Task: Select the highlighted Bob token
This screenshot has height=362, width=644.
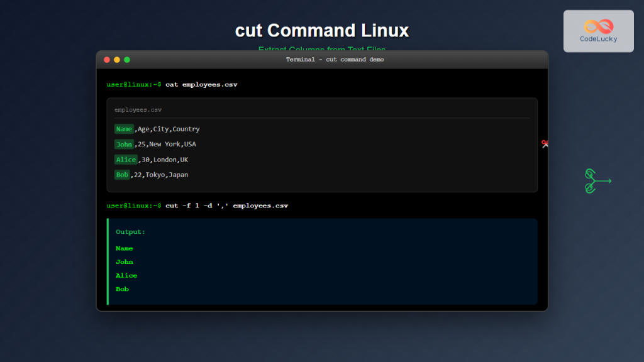Action: point(122,175)
